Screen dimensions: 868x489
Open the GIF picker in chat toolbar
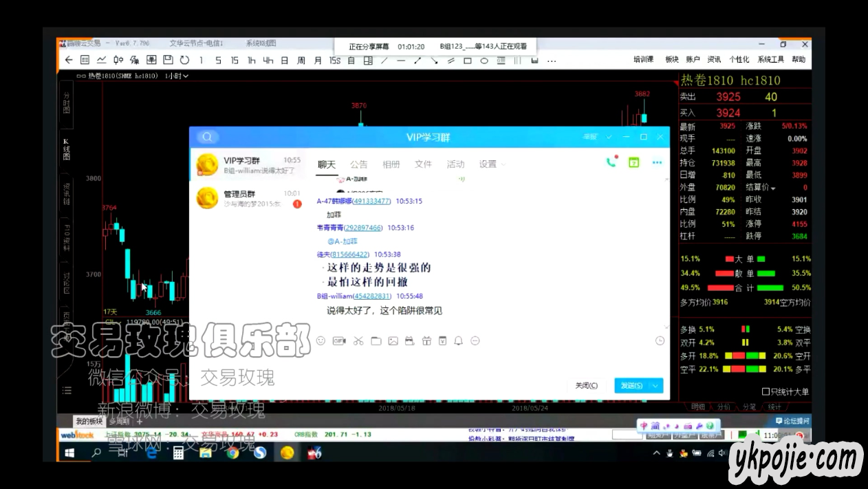click(338, 340)
